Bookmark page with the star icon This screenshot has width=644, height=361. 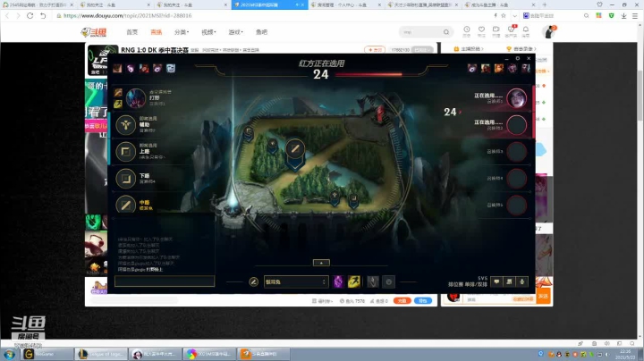[503, 15]
